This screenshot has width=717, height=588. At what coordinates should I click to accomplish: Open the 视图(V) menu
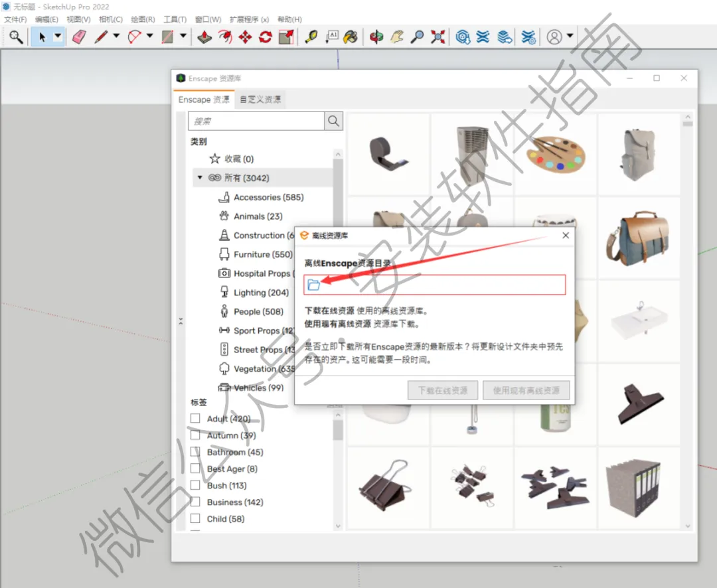click(78, 19)
